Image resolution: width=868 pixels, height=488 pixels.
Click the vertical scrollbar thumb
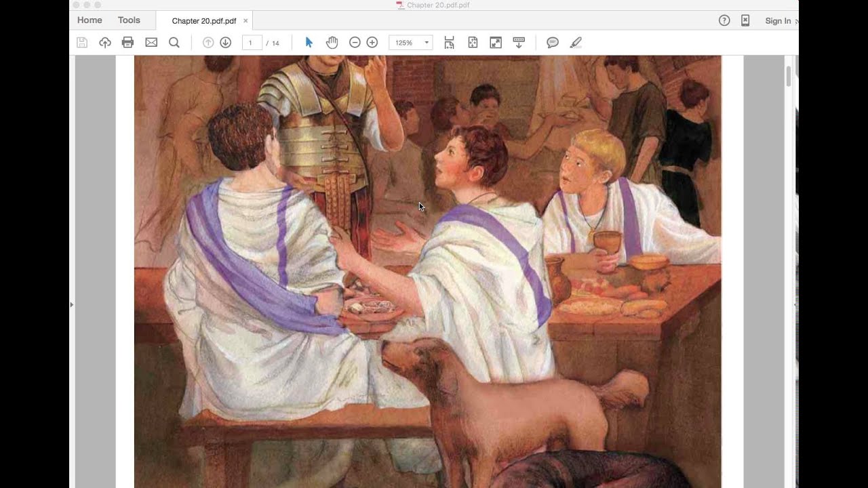[x=789, y=77]
